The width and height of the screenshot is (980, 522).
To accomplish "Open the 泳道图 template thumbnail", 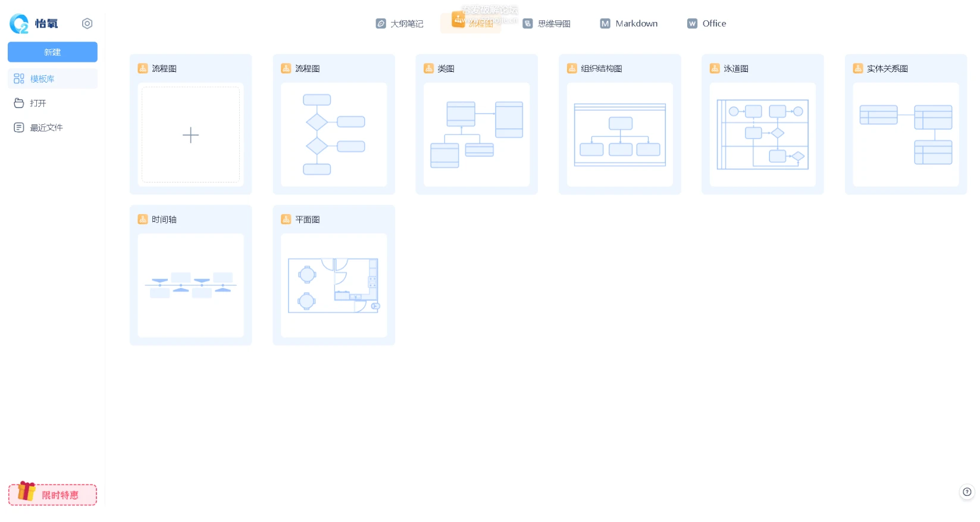I will 763,134.
